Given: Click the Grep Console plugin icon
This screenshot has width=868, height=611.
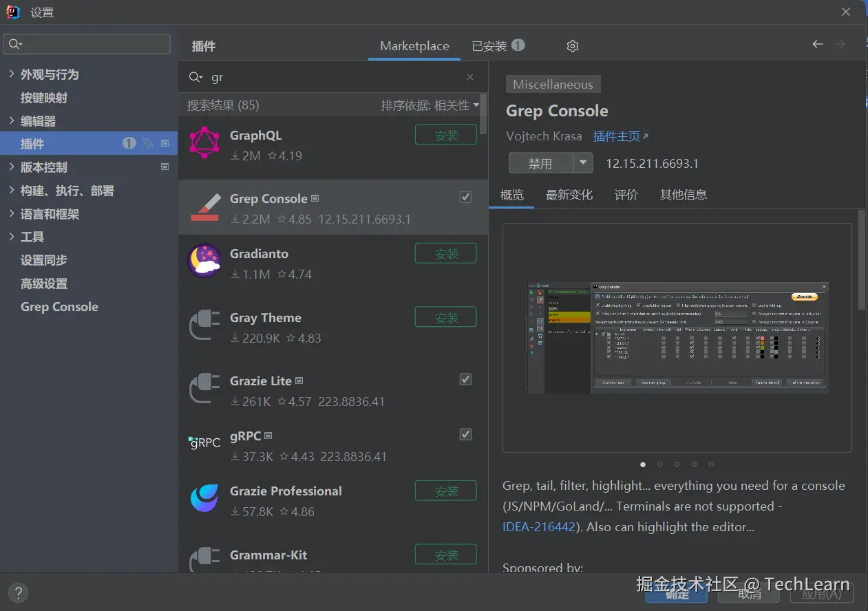Looking at the screenshot, I should [204, 207].
